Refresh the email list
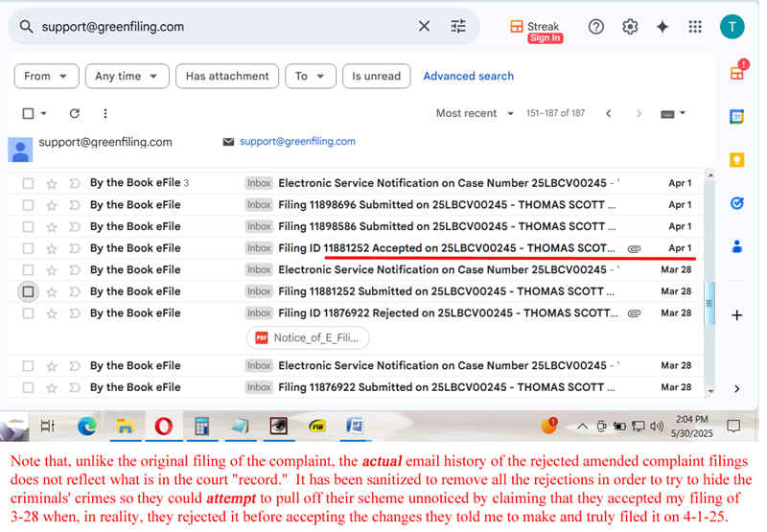 [74, 113]
